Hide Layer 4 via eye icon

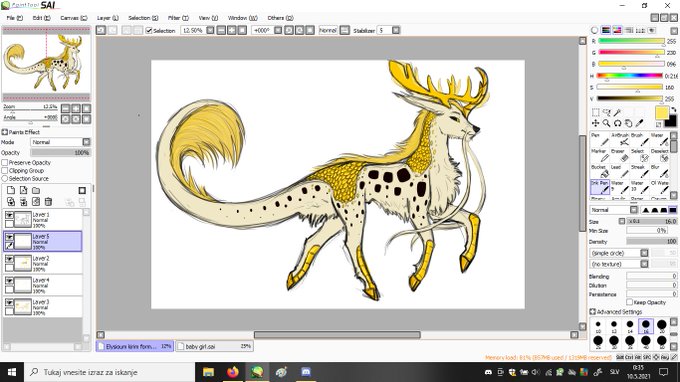point(9,281)
